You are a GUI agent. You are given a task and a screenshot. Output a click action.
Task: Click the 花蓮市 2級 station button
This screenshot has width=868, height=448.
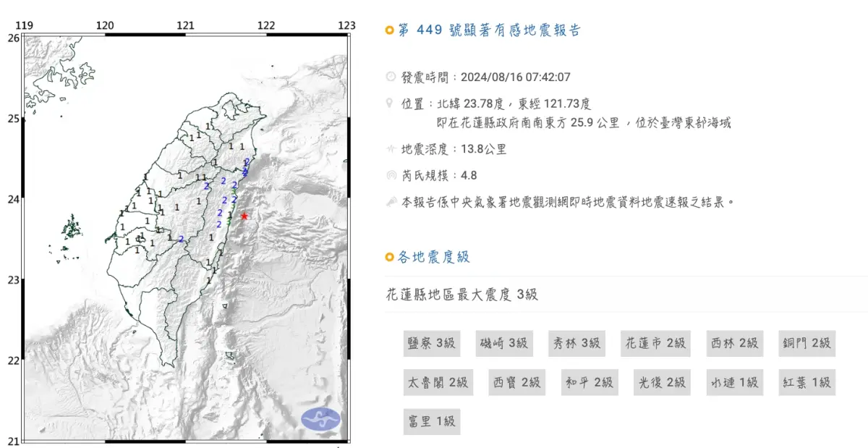655,343
